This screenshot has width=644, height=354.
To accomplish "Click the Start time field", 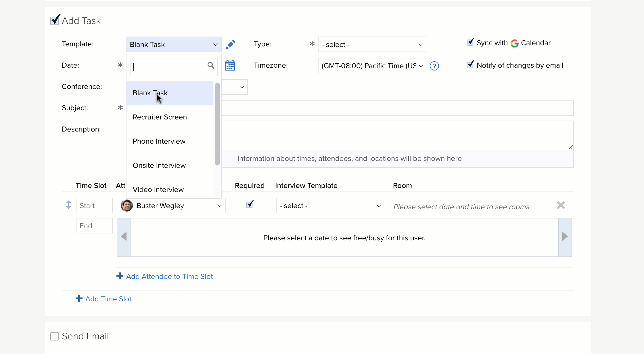I will [94, 205].
